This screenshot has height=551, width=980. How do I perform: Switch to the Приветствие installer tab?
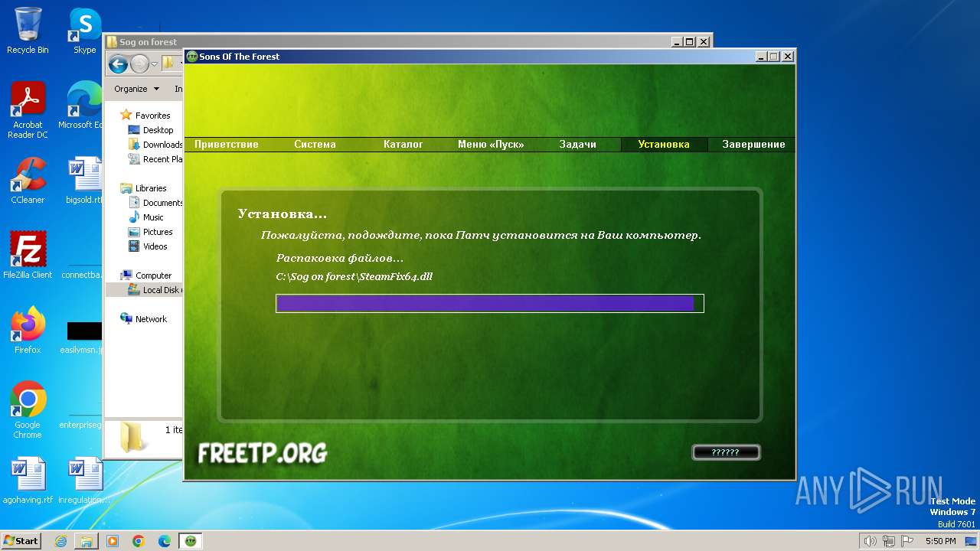(227, 145)
